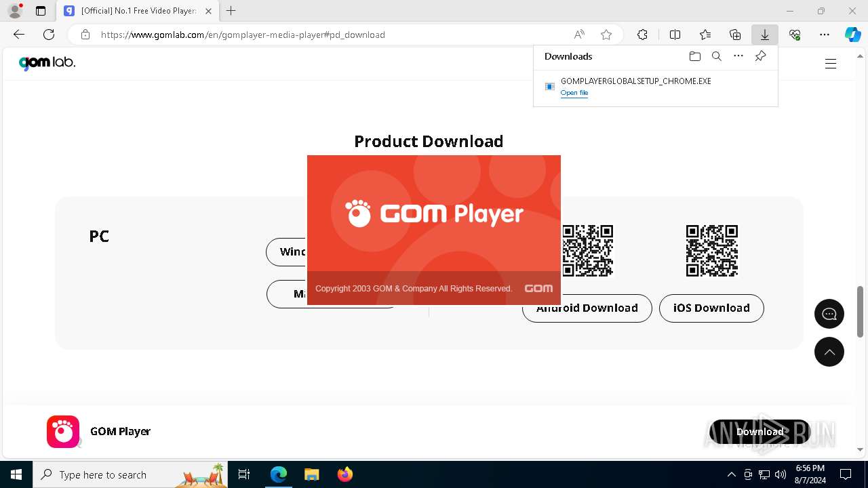This screenshot has width=868, height=488.
Task: Click the black Download button at bottom
Action: (x=759, y=432)
